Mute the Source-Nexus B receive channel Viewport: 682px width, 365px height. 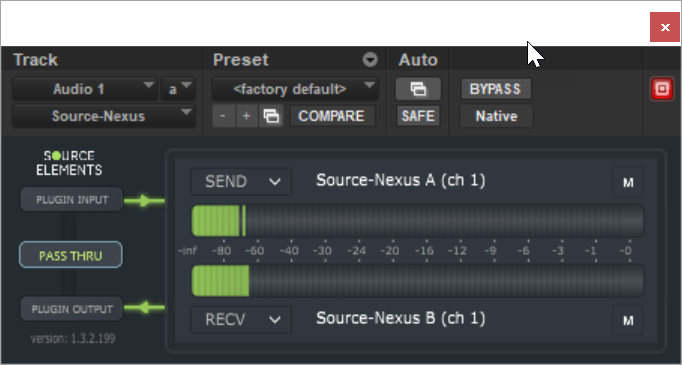(628, 320)
